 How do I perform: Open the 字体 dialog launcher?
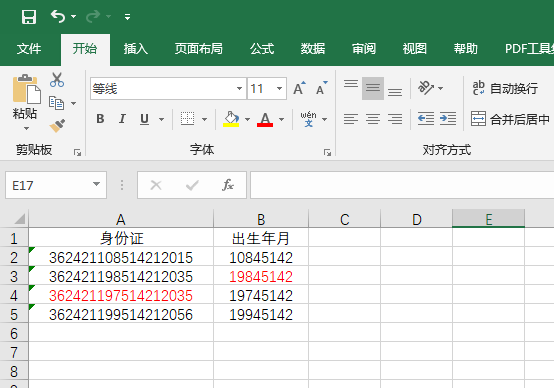click(x=328, y=152)
